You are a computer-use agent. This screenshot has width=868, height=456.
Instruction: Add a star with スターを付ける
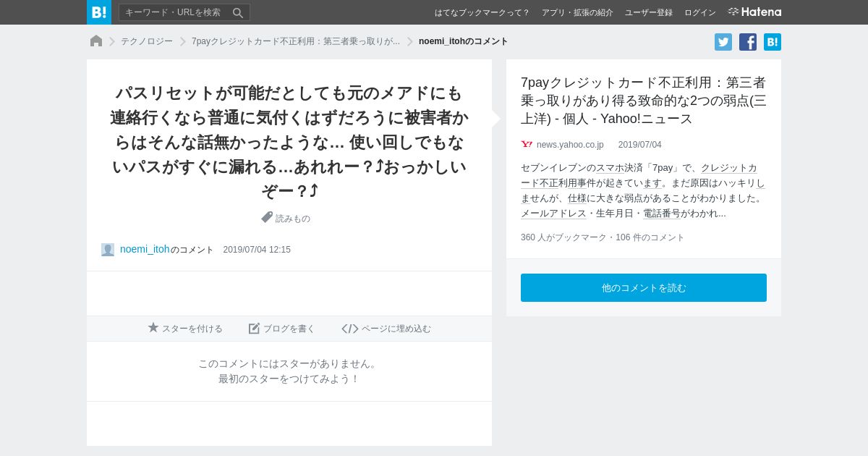[x=185, y=329]
